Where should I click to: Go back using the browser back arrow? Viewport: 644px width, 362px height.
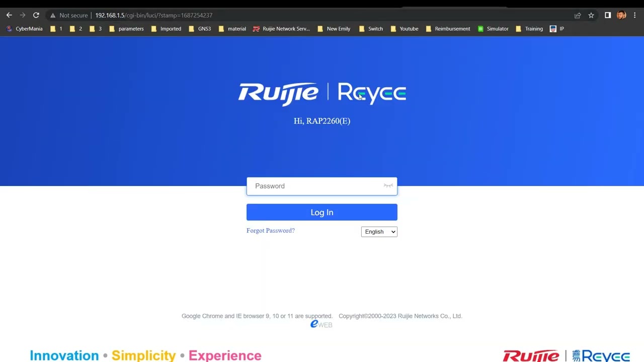tap(9, 15)
